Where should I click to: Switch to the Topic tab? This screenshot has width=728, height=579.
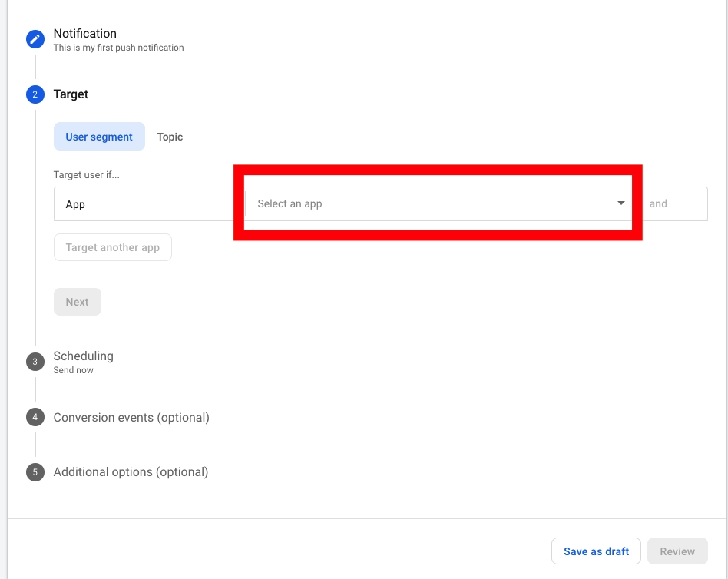point(170,137)
